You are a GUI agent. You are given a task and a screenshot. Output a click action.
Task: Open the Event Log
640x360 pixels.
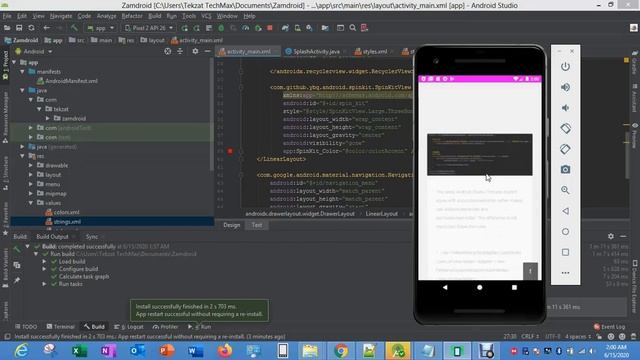click(x=609, y=327)
